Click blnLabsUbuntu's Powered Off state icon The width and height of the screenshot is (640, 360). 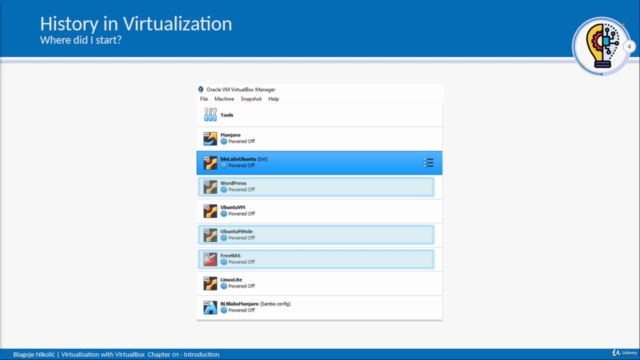point(224,165)
